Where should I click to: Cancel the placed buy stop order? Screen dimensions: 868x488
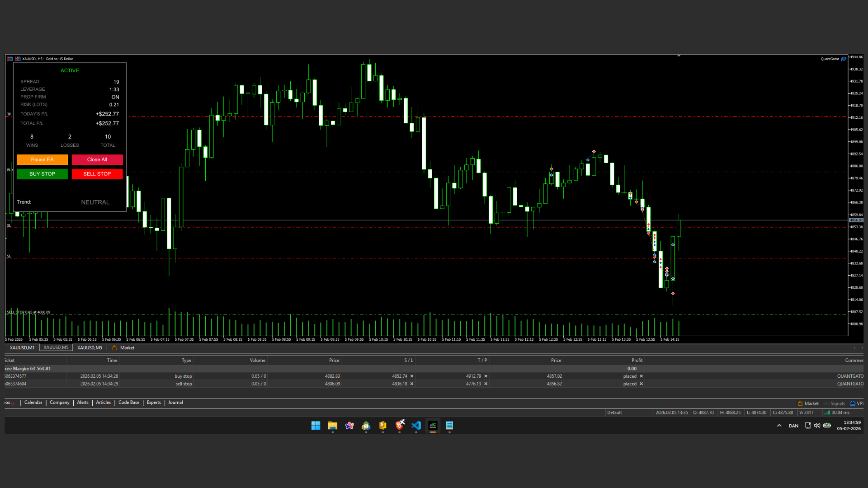coord(641,376)
